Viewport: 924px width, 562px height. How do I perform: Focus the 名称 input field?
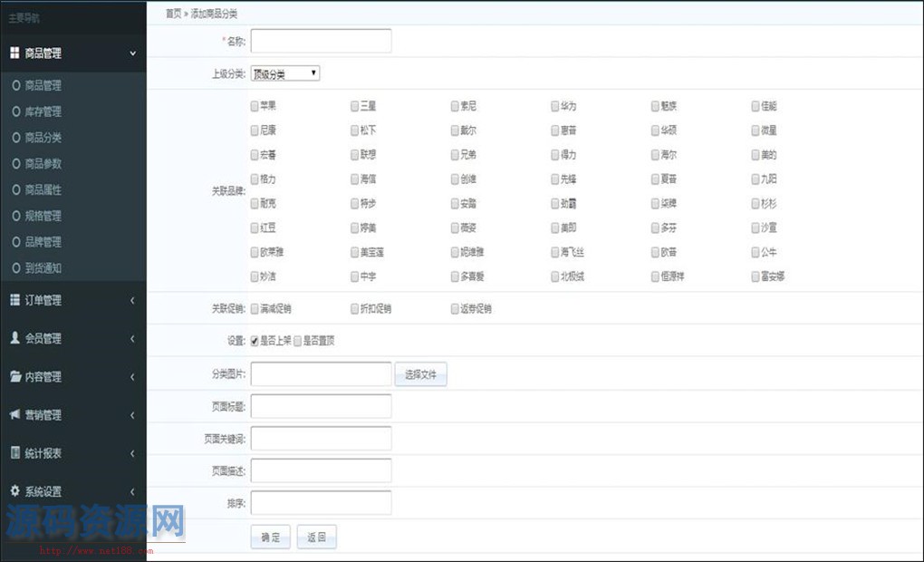(322, 42)
